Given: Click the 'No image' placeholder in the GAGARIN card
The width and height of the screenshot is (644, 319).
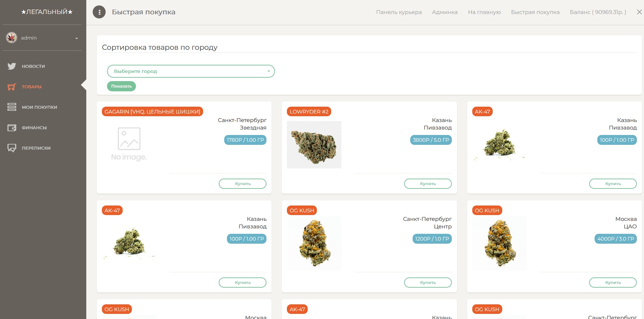Looking at the screenshot, I should click(129, 144).
